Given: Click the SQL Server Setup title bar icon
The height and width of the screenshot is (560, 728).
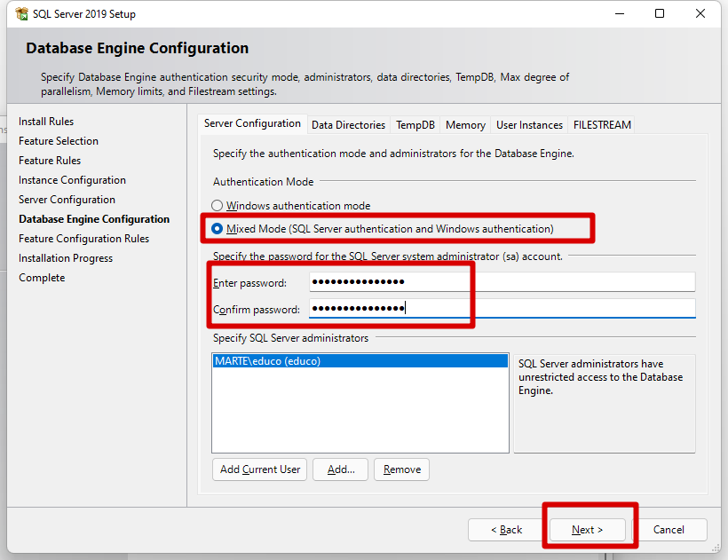Looking at the screenshot, I should pyautogui.click(x=21, y=14).
